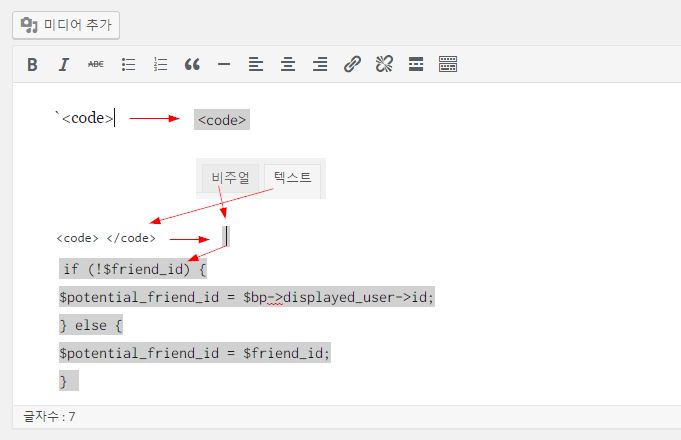The width and height of the screenshot is (681, 440).
Task: Expand the toolbar with the toggle icon
Action: (448, 64)
